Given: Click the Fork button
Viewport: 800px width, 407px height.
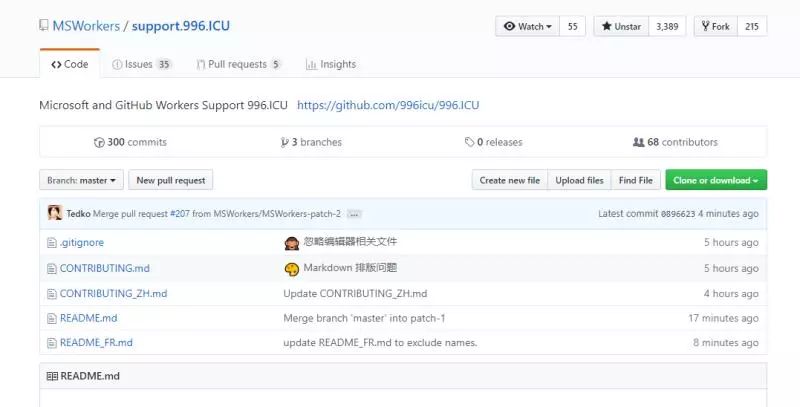Looking at the screenshot, I should click(x=715, y=27).
